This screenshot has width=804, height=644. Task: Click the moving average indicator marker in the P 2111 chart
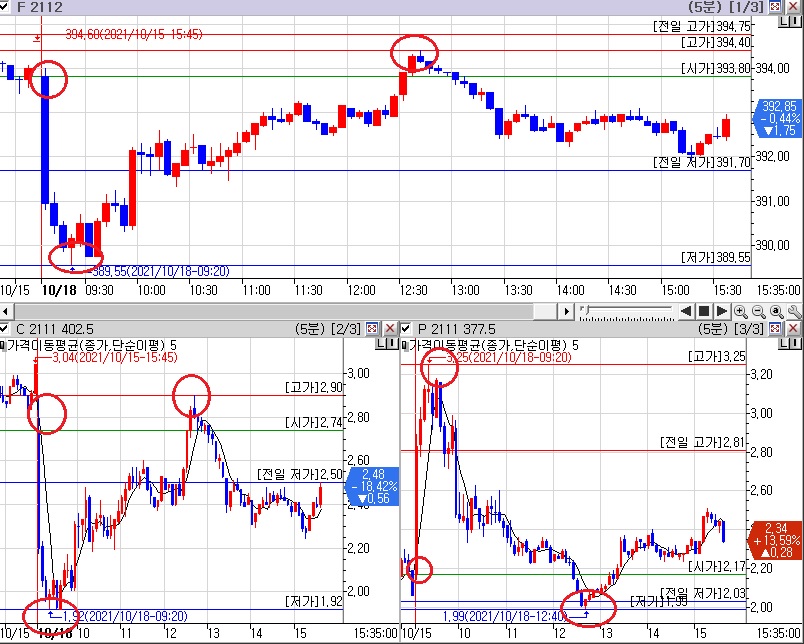click(x=405, y=345)
